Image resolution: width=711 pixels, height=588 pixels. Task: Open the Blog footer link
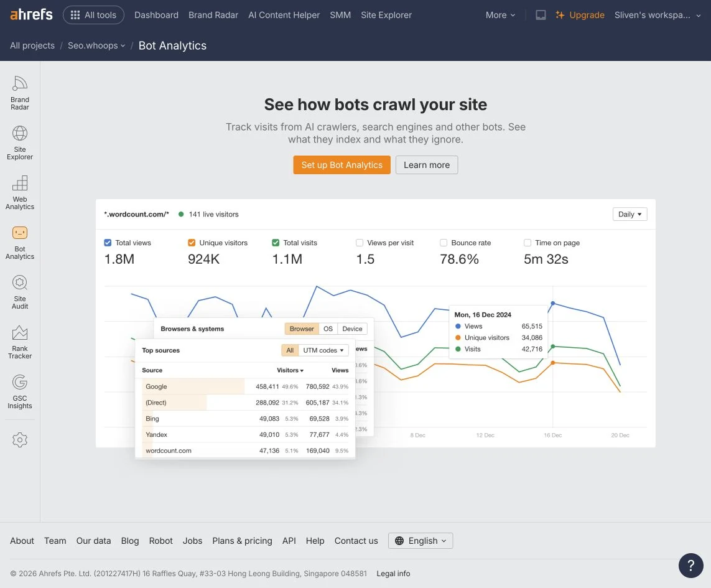pyautogui.click(x=129, y=541)
